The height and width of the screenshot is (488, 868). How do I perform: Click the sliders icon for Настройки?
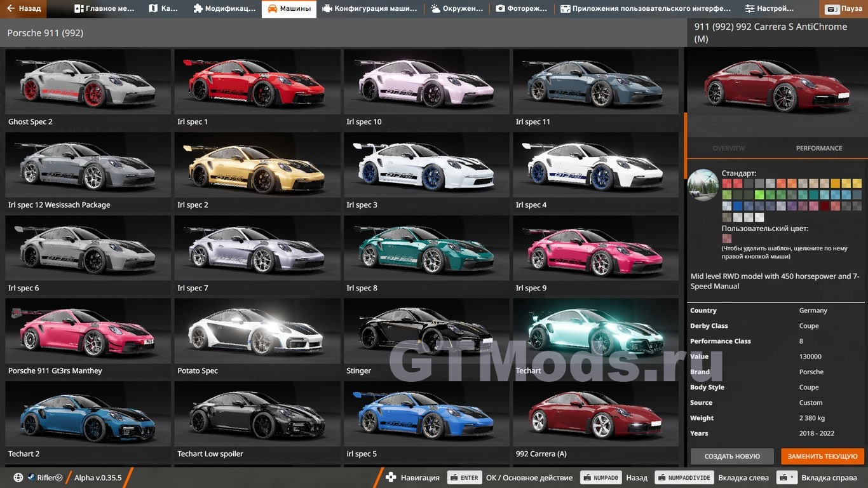click(750, 9)
